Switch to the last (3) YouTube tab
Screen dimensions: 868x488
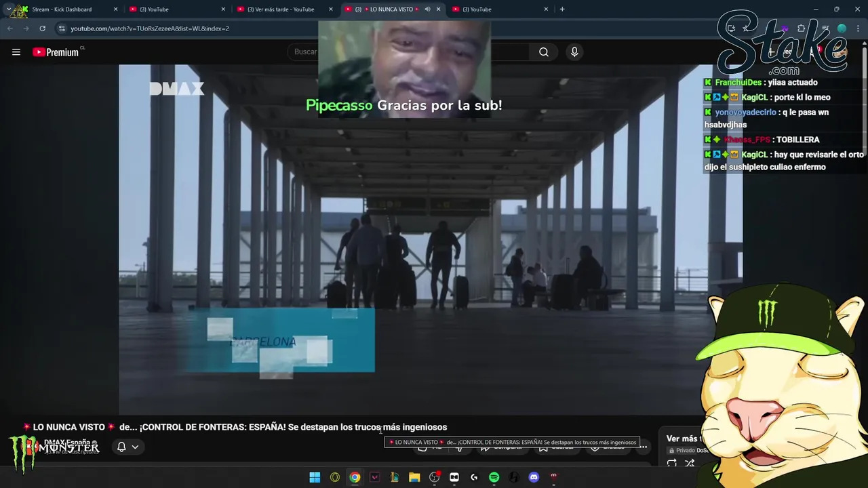(500, 9)
